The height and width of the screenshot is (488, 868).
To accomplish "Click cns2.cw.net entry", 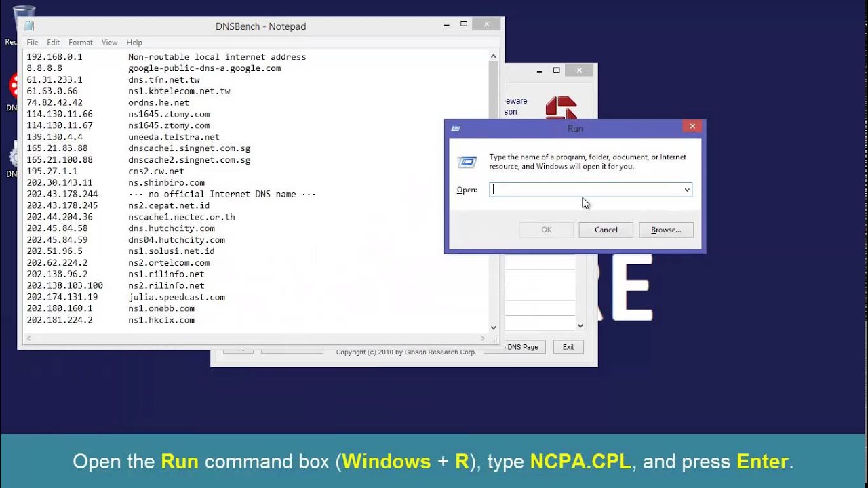I will click(x=156, y=171).
